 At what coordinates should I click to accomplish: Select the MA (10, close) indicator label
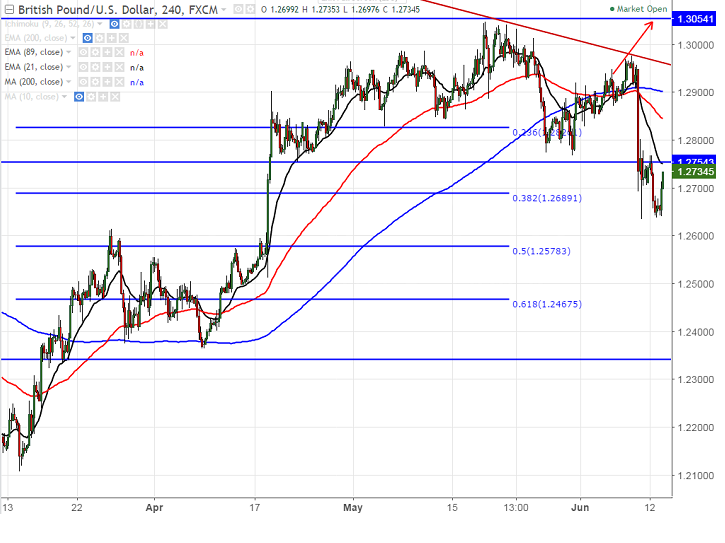point(31,97)
